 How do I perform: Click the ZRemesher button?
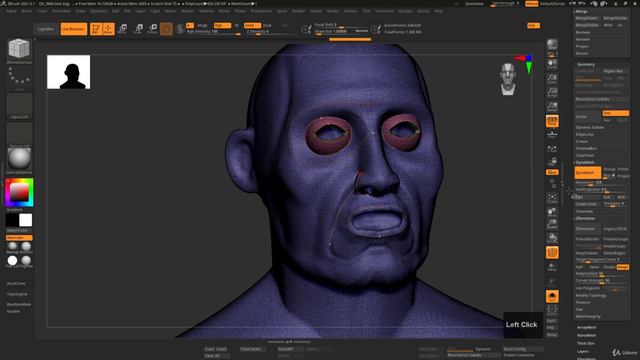[587, 229]
